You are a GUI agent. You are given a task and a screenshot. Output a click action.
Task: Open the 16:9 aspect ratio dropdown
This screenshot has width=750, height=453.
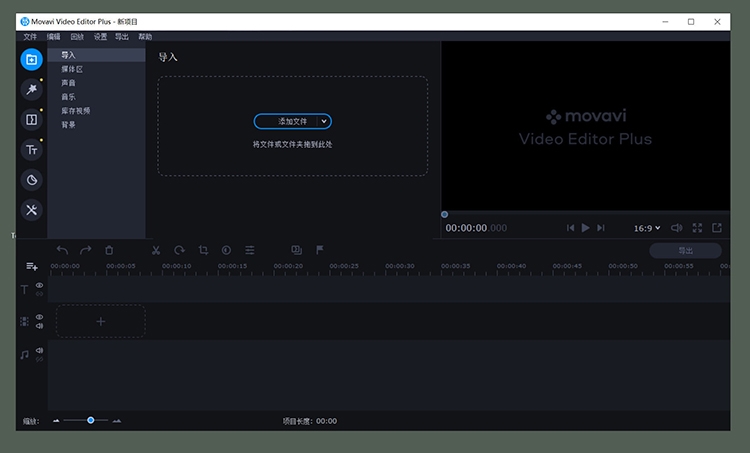[x=647, y=228]
